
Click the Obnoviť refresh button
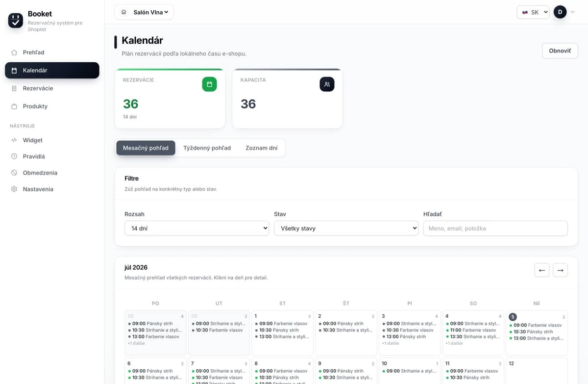point(560,51)
